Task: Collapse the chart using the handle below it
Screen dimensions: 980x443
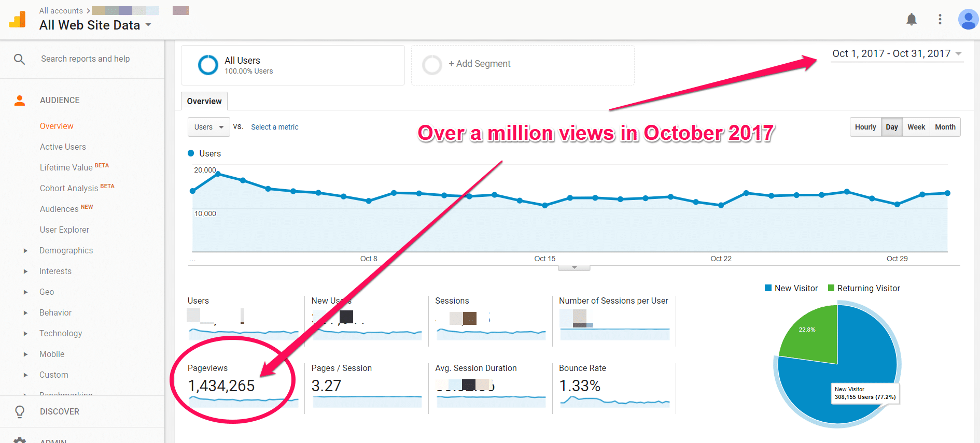Action: 574,268
